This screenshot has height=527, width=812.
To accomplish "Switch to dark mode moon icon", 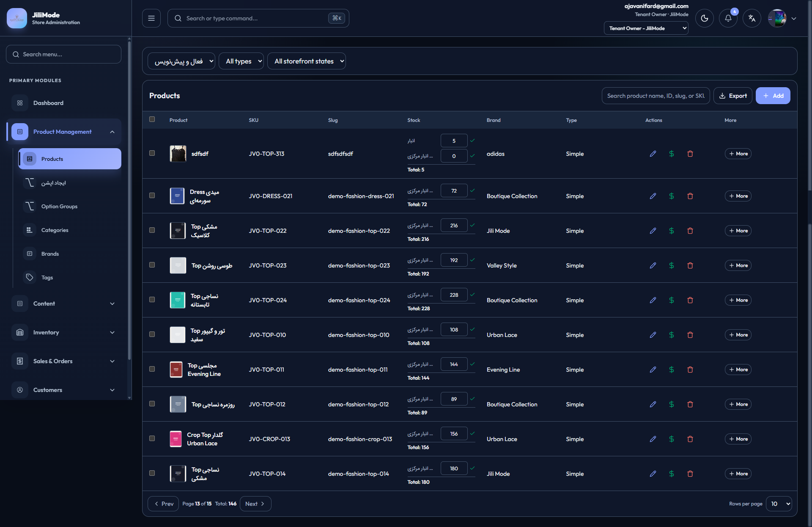I will [705, 18].
